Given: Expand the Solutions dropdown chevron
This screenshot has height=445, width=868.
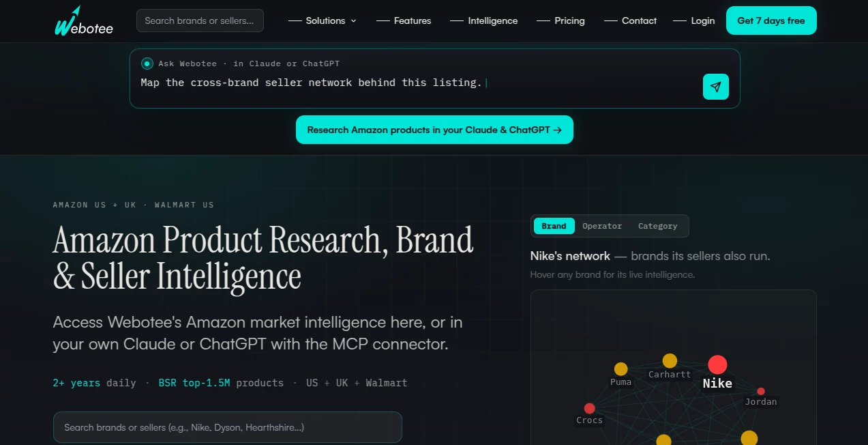Looking at the screenshot, I should pos(353,21).
